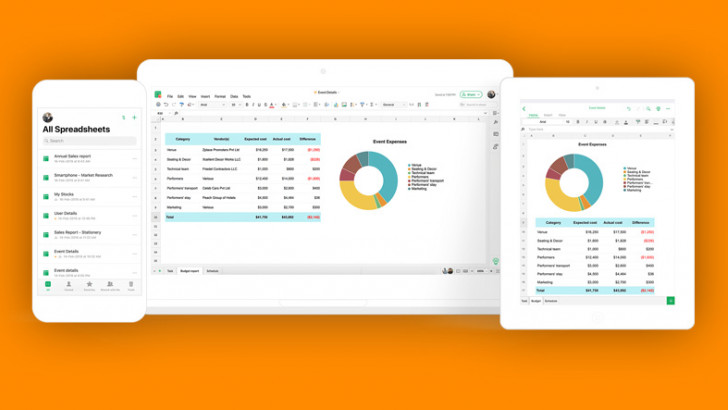Expand the font size dropdown on laptop
This screenshot has height=410, width=728.
tap(236, 105)
